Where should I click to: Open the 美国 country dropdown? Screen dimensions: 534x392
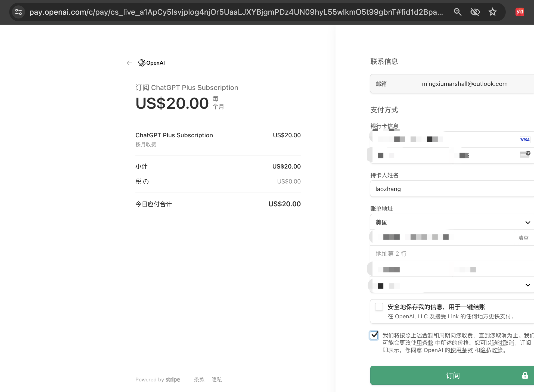click(452, 222)
